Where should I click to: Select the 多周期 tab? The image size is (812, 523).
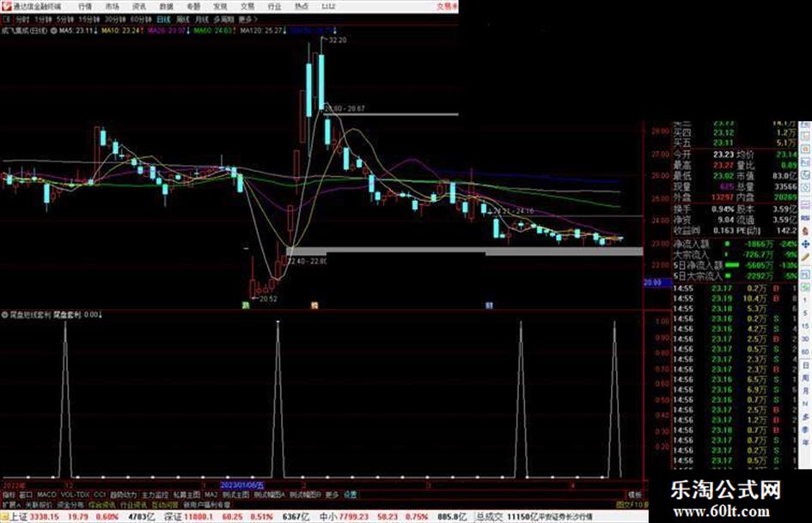[x=223, y=20]
